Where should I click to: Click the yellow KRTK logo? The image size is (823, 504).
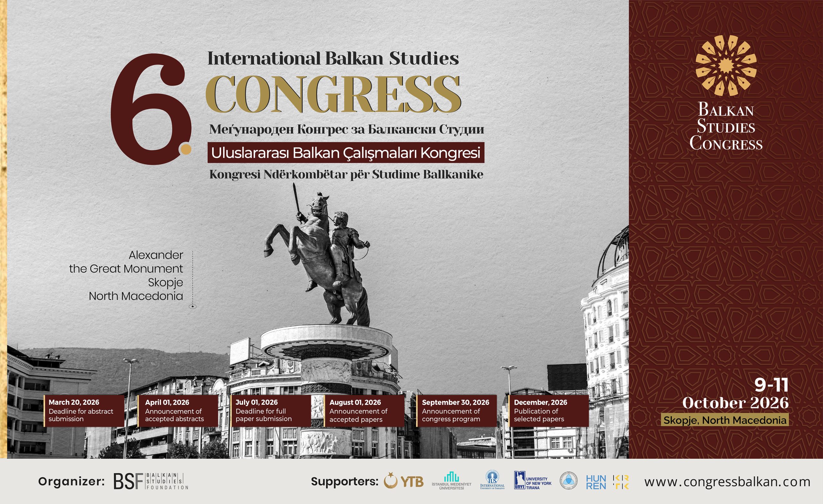point(621,482)
